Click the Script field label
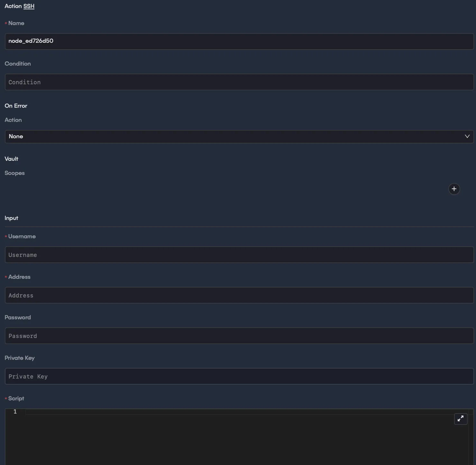476x465 pixels. 16,398
